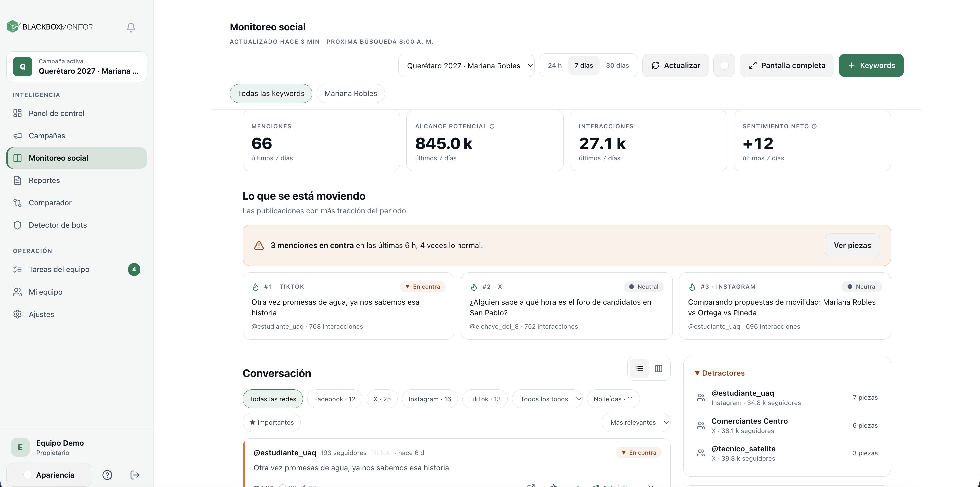Open Mi equipo in sidebar
Image resolution: width=980 pixels, height=487 pixels.
(76, 292)
